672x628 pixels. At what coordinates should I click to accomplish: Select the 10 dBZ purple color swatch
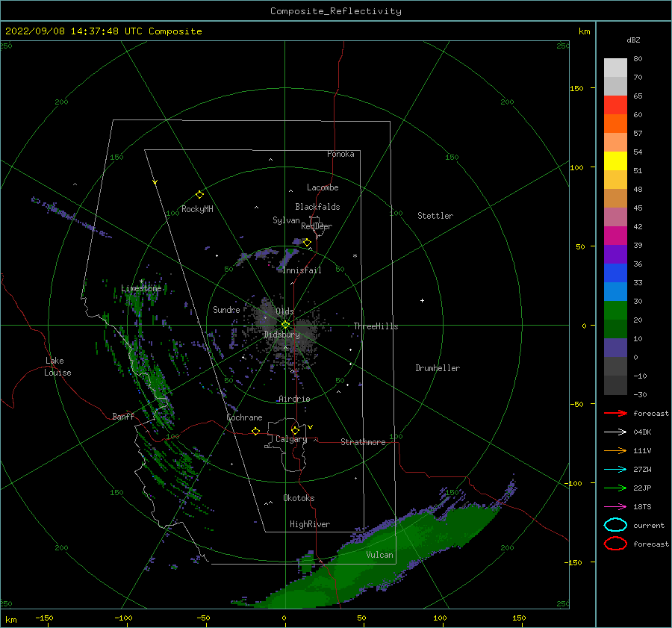(x=615, y=348)
